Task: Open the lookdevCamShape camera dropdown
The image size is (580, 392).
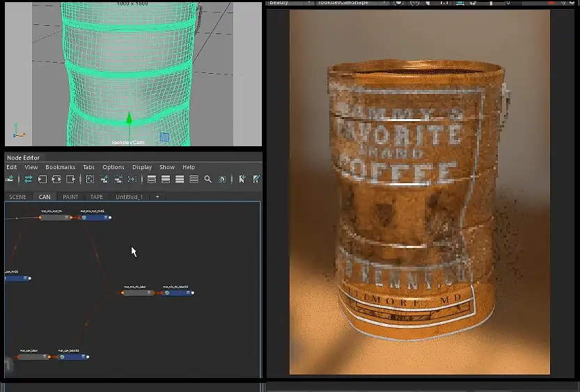Action: point(353,3)
